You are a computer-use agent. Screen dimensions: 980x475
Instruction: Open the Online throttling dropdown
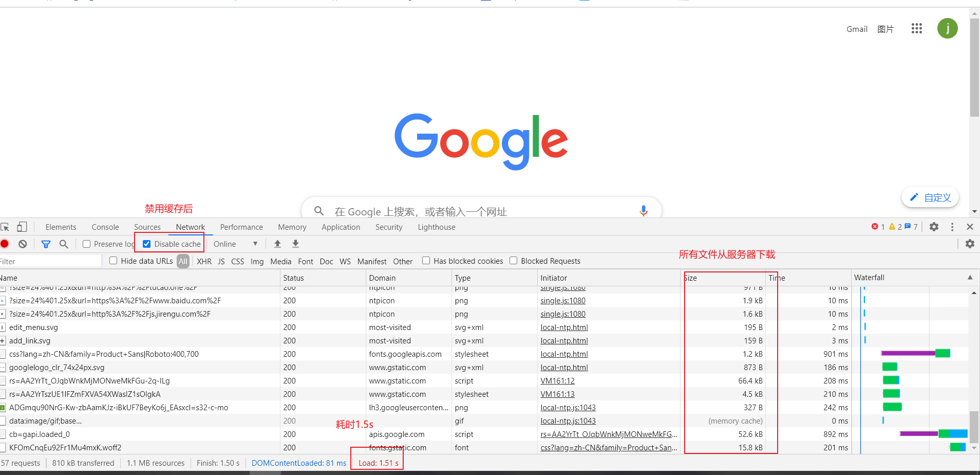coord(236,244)
